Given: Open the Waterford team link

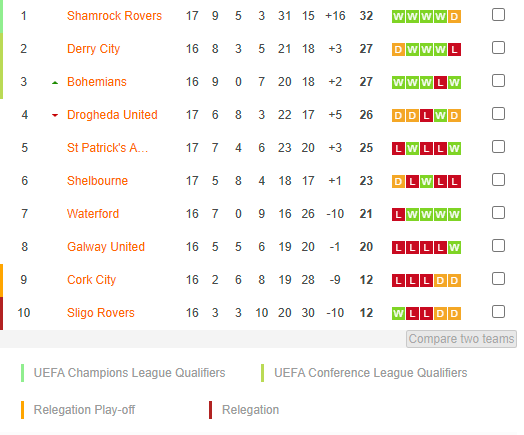Looking at the screenshot, I should pos(93,214).
